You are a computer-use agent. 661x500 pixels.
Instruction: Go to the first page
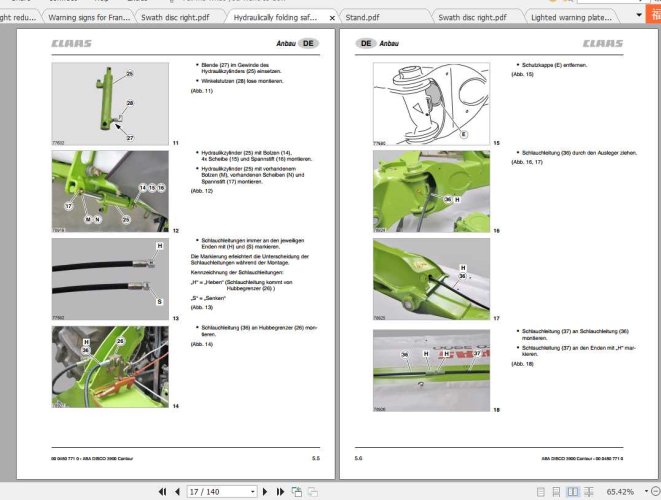[x=162, y=492]
